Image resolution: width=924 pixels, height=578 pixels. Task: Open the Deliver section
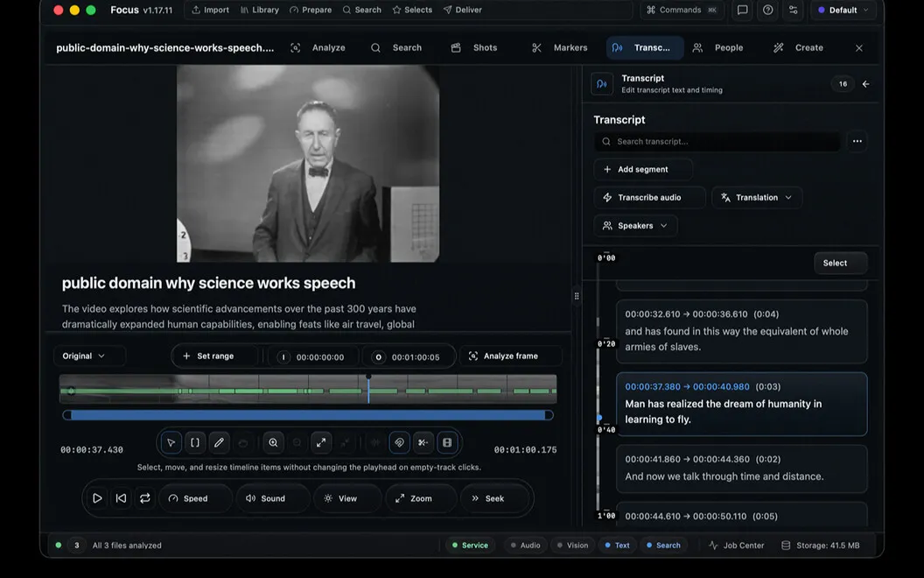(x=463, y=10)
